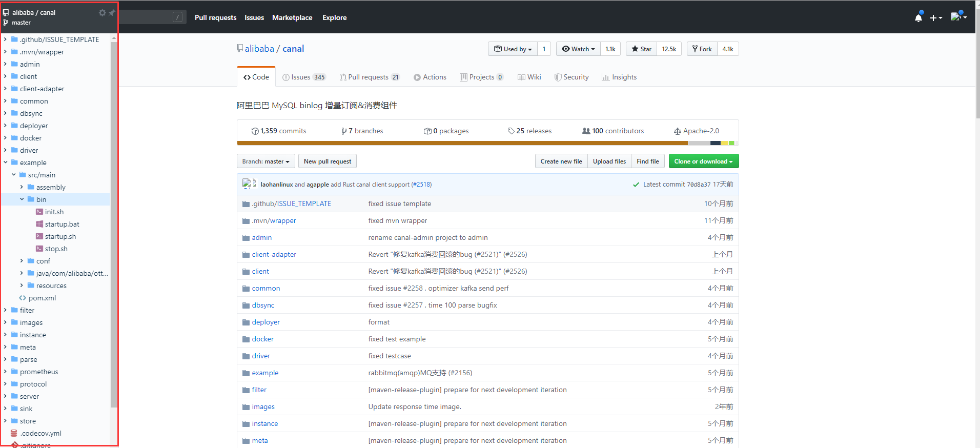The height and width of the screenshot is (448, 980).
Task: Click the folder icon of docker row
Action: tap(246, 339)
